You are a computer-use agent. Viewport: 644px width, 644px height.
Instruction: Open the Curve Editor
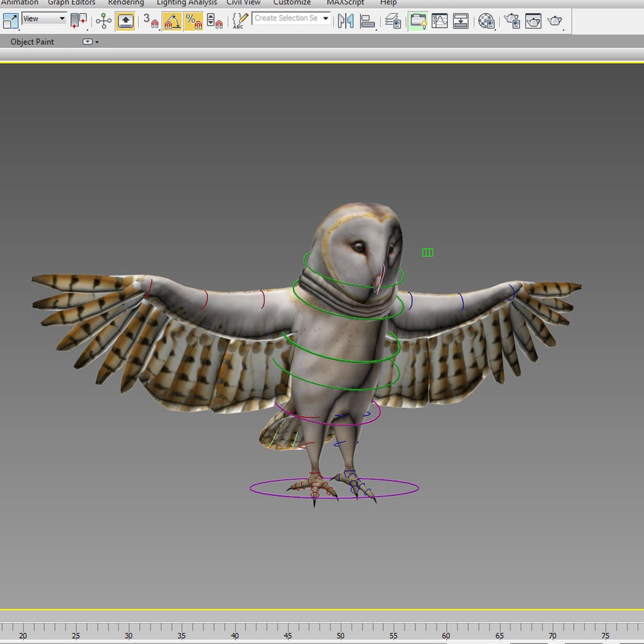click(439, 21)
